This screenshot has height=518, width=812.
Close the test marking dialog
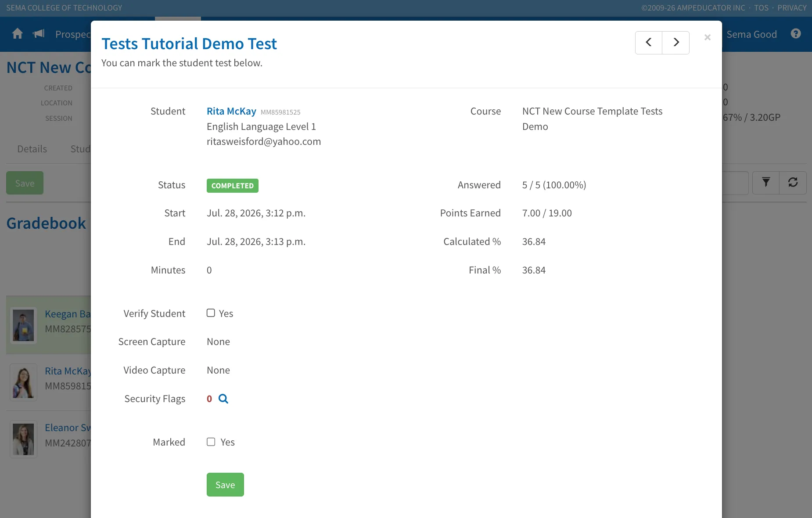[707, 38]
